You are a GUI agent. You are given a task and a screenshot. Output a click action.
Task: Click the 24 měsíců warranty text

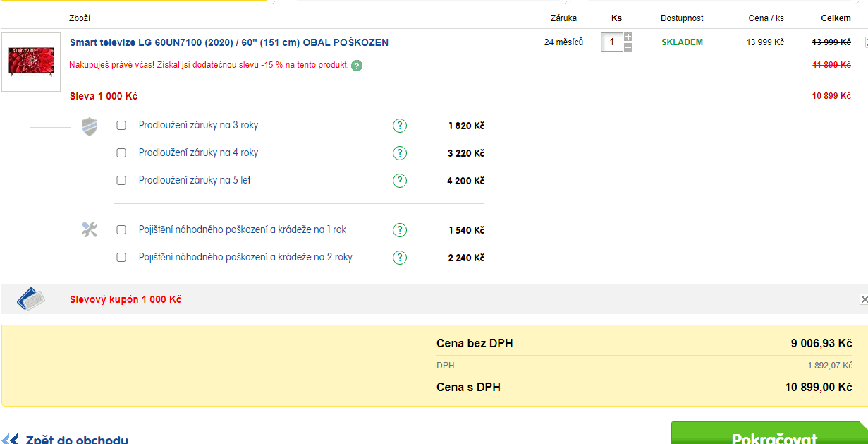pyautogui.click(x=563, y=42)
